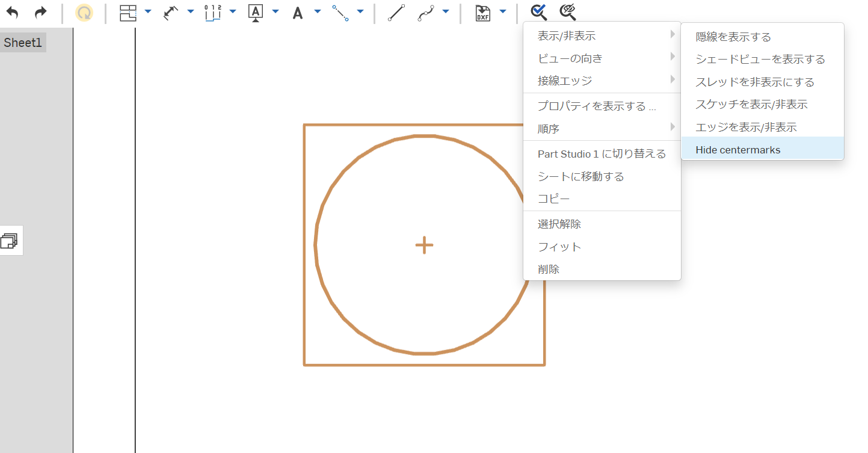Expand the ビューの向き submenu
The height and width of the screenshot is (453, 868).
coord(602,58)
